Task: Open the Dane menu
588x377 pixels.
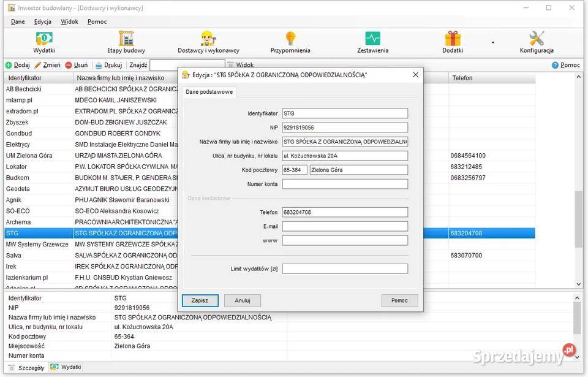Action: 18,21
